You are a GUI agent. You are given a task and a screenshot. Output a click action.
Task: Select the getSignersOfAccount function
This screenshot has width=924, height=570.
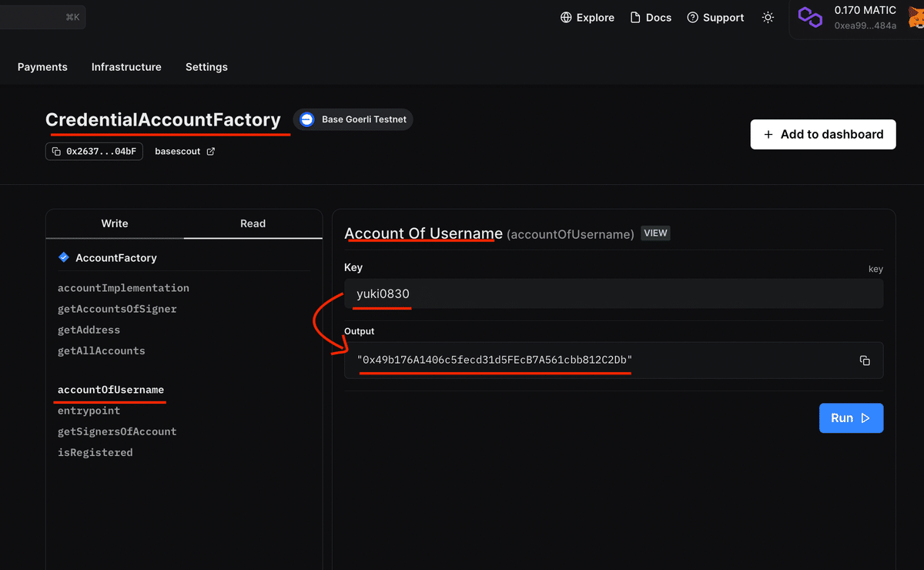pyautogui.click(x=117, y=431)
